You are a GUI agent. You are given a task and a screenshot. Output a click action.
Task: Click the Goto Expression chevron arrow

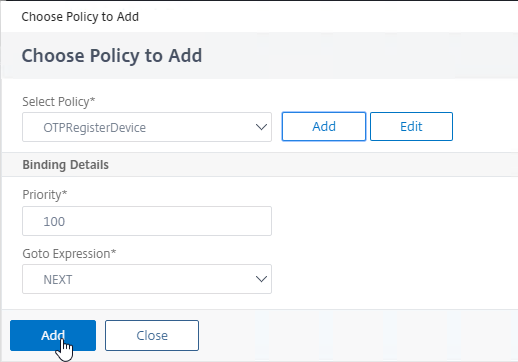point(261,279)
